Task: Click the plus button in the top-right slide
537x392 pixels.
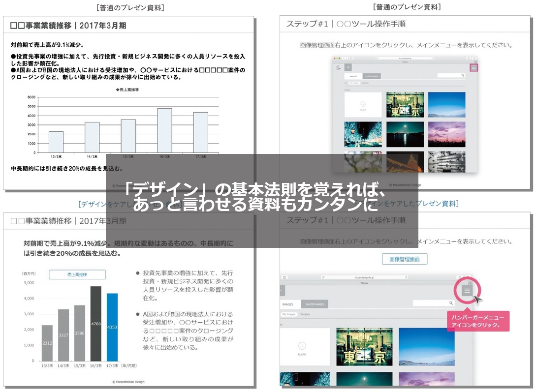Action: point(348,67)
